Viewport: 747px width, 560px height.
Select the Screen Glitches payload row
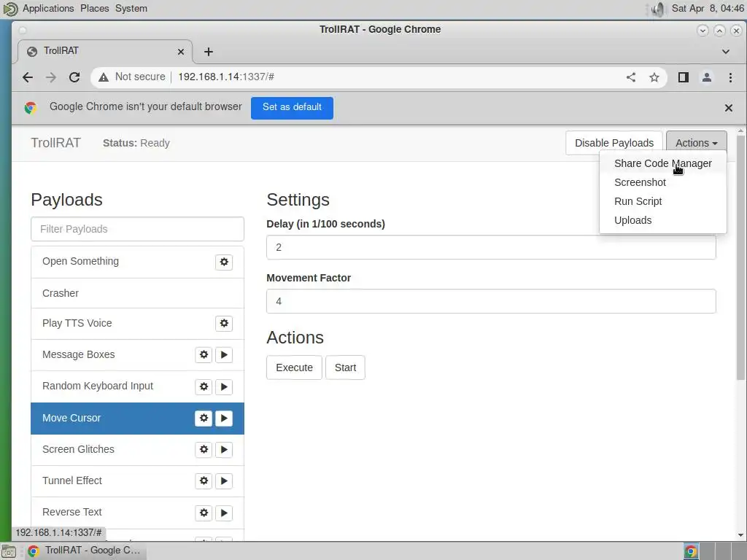point(137,449)
